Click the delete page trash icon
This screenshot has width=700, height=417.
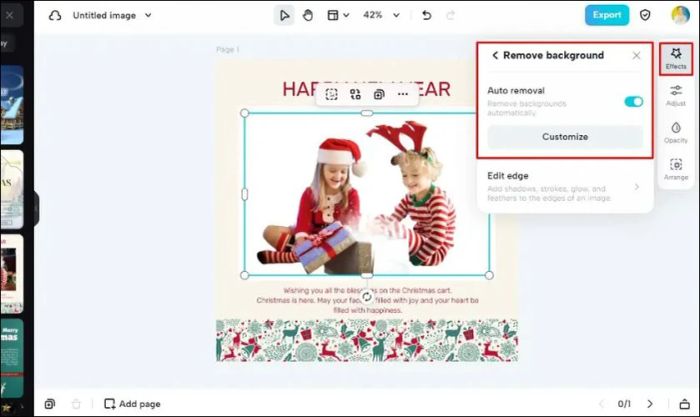[x=76, y=404]
